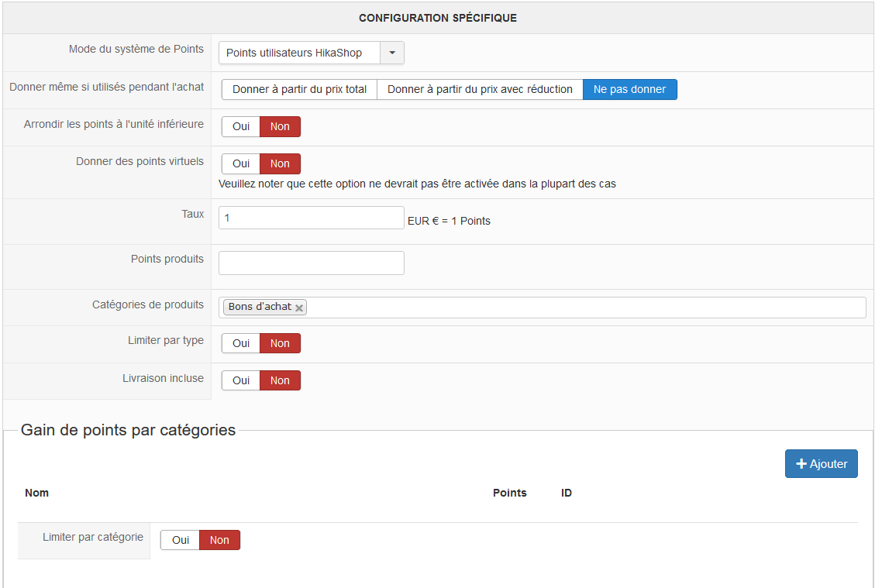Click into the Taux input field
Image resolution: width=875 pixels, height=588 pixels.
pyautogui.click(x=311, y=218)
